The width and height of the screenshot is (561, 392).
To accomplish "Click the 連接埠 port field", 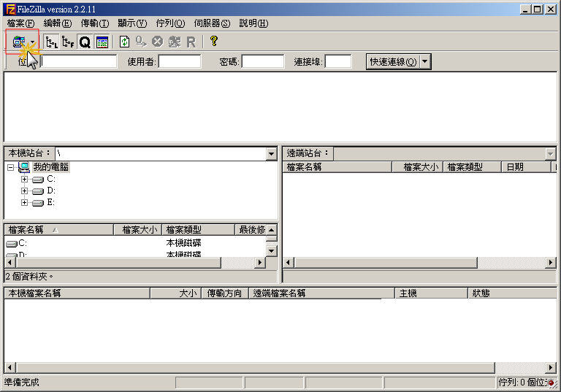I will pyautogui.click(x=338, y=61).
